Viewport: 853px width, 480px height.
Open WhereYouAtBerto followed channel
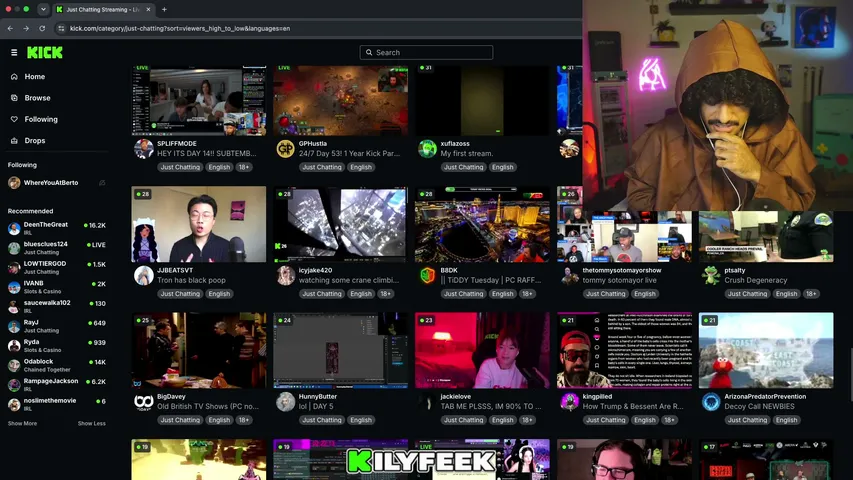57,183
